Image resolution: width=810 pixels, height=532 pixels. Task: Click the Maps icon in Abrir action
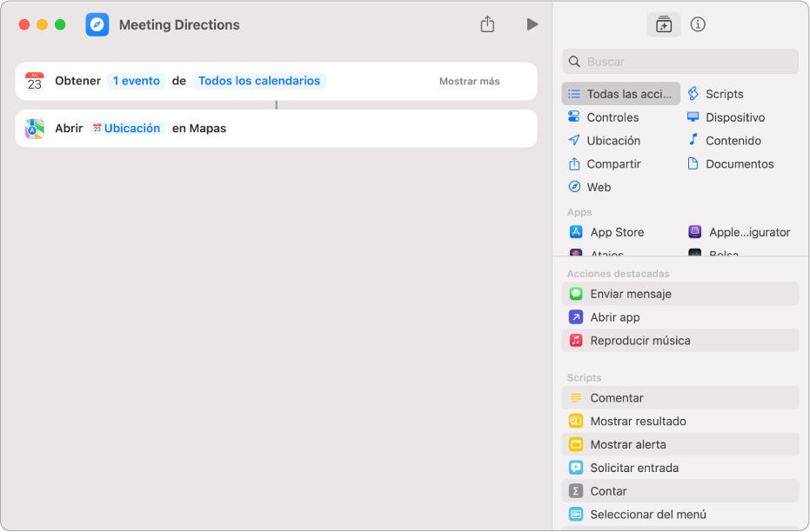pos(35,128)
